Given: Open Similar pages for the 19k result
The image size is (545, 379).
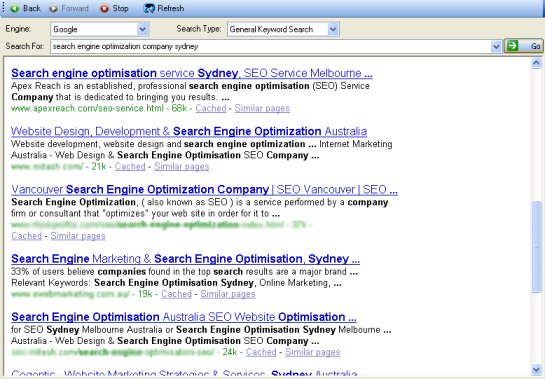Looking at the screenshot, I should point(228,294).
